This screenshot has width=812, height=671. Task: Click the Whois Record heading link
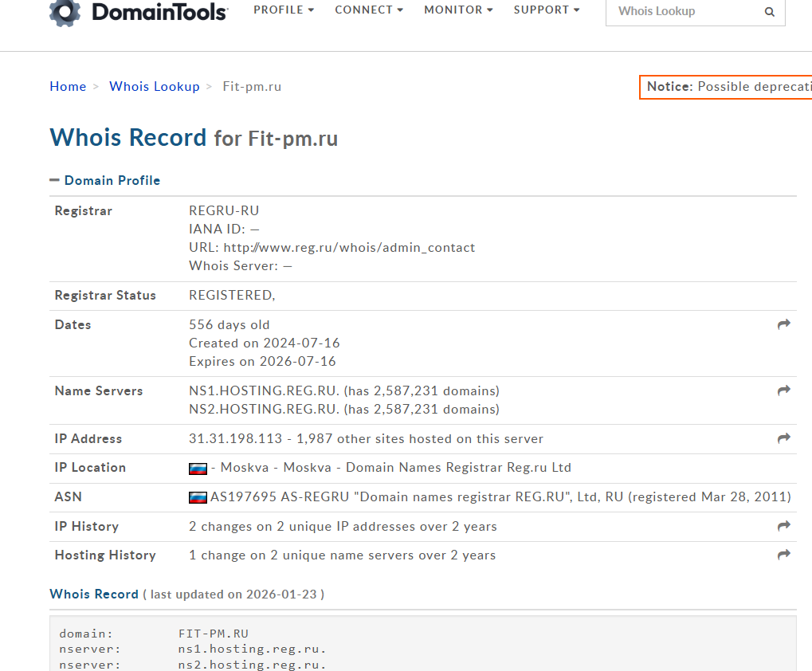tap(94, 594)
